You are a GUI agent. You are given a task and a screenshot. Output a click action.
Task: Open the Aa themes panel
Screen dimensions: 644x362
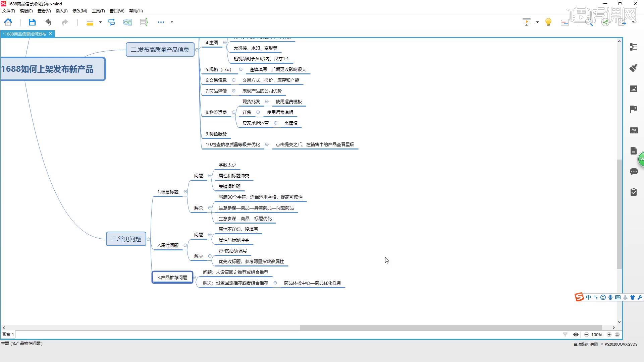point(634,130)
